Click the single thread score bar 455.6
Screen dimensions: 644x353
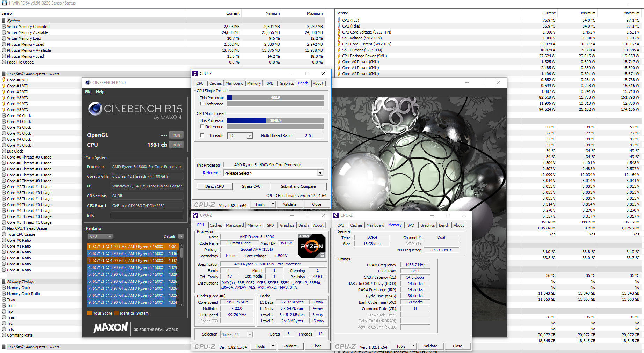(x=275, y=98)
